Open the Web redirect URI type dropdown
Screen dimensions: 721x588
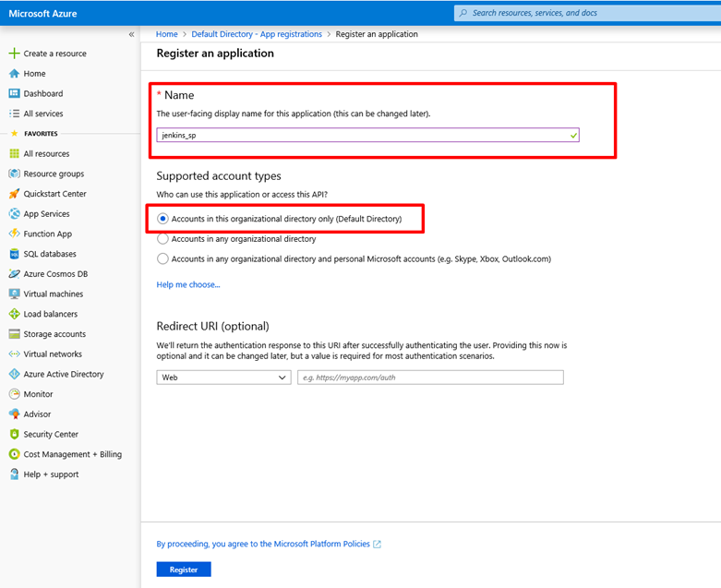tap(223, 378)
